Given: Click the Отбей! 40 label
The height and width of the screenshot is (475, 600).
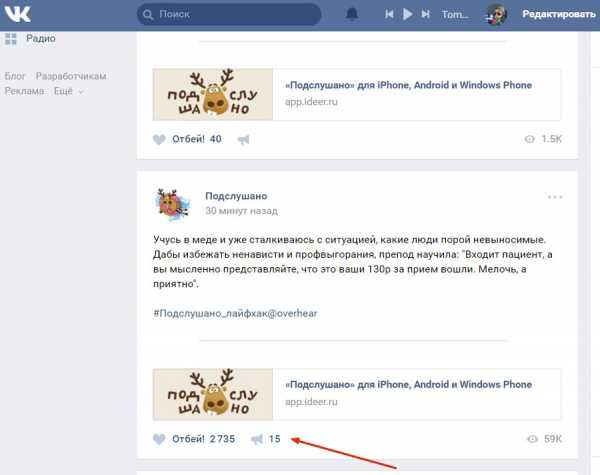Looking at the screenshot, I should coord(197,139).
